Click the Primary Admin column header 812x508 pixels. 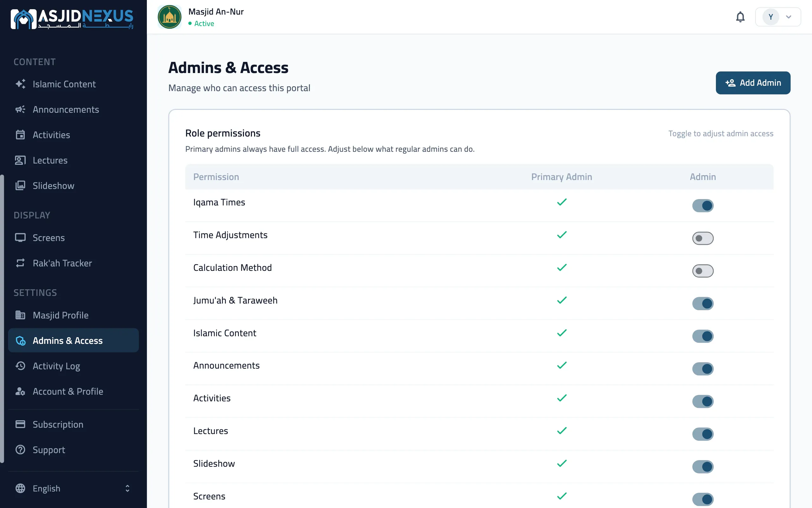point(561,177)
